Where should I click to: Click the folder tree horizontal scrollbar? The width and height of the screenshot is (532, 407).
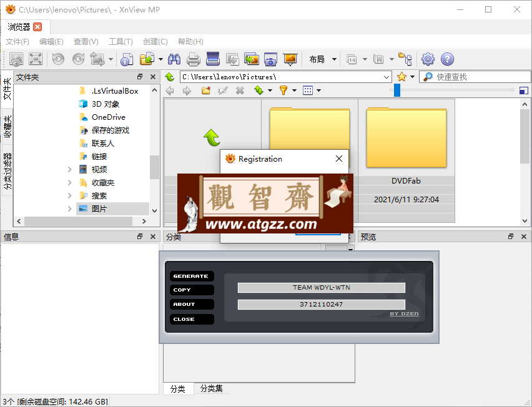[79, 221]
